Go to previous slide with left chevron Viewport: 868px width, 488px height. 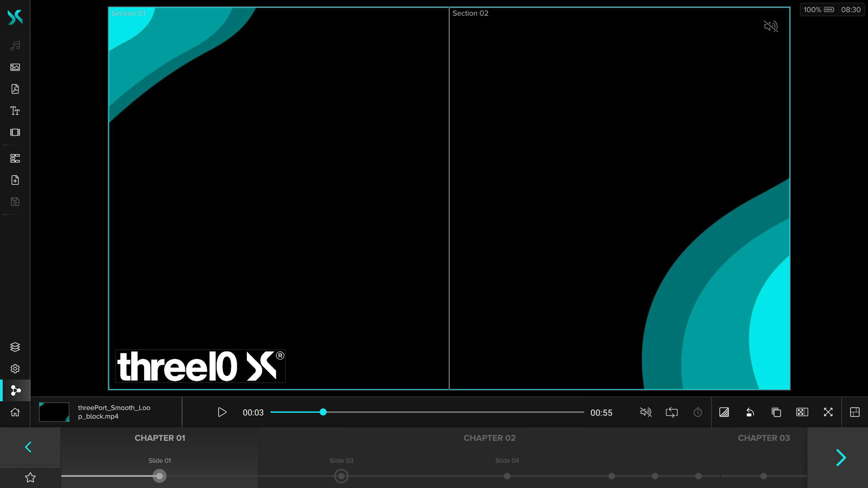(28, 447)
